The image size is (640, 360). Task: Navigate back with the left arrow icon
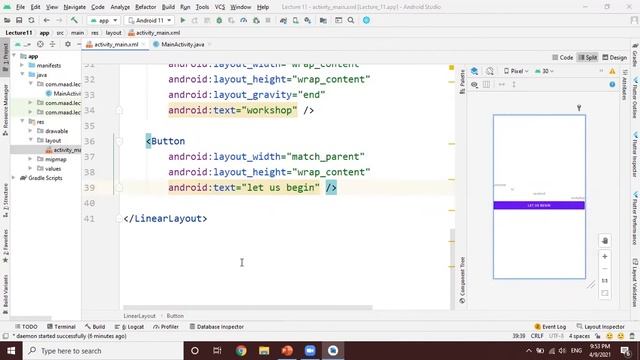pyautogui.click(x=47, y=20)
